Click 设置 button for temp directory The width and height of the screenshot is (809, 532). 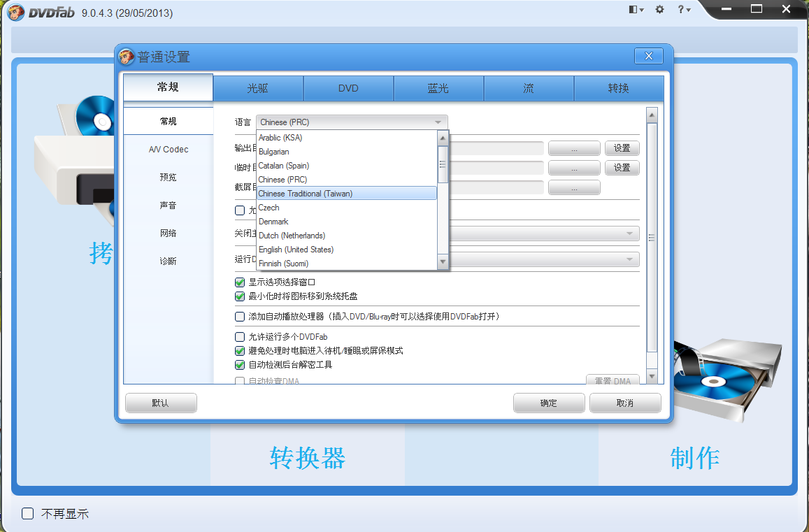coord(622,168)
